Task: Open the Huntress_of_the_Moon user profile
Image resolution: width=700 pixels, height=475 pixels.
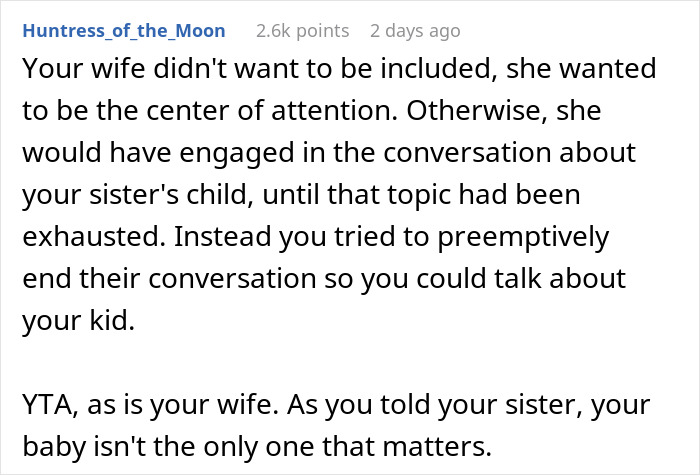Action: (x=124, y=31)
